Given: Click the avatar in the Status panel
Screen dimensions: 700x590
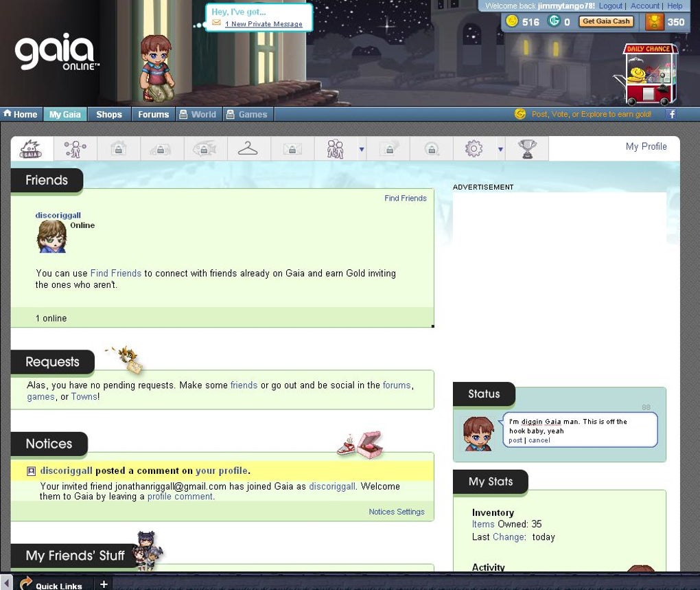Looking at the screenshot, I should (478, 433).
